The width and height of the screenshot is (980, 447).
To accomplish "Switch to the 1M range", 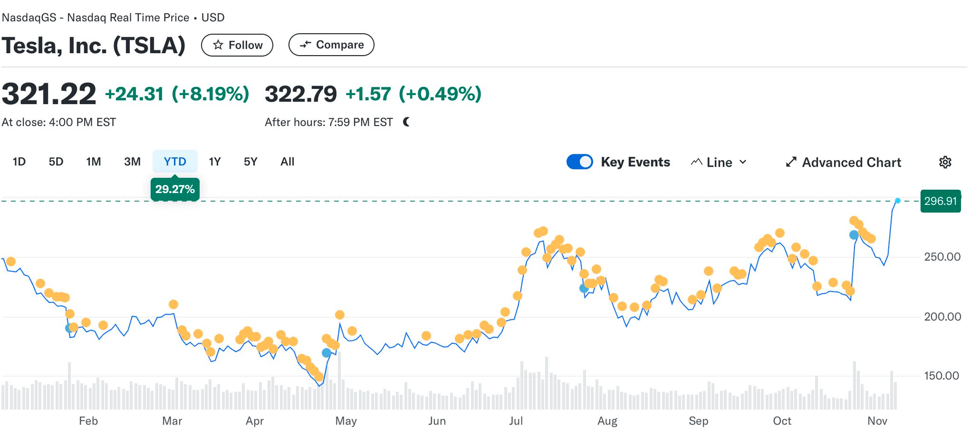I will (93, 162).
